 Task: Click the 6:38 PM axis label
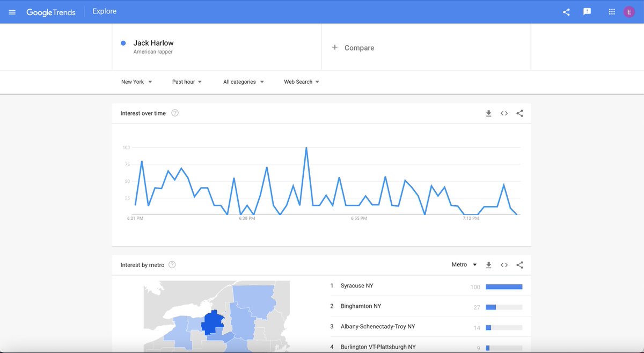point(247,219)
